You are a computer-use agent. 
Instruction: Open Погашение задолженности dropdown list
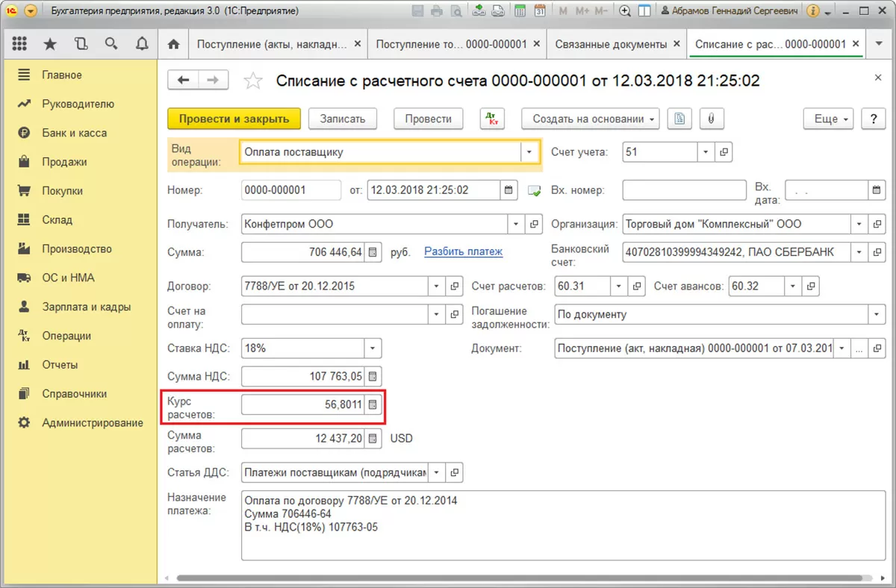[x=877, y=314]
